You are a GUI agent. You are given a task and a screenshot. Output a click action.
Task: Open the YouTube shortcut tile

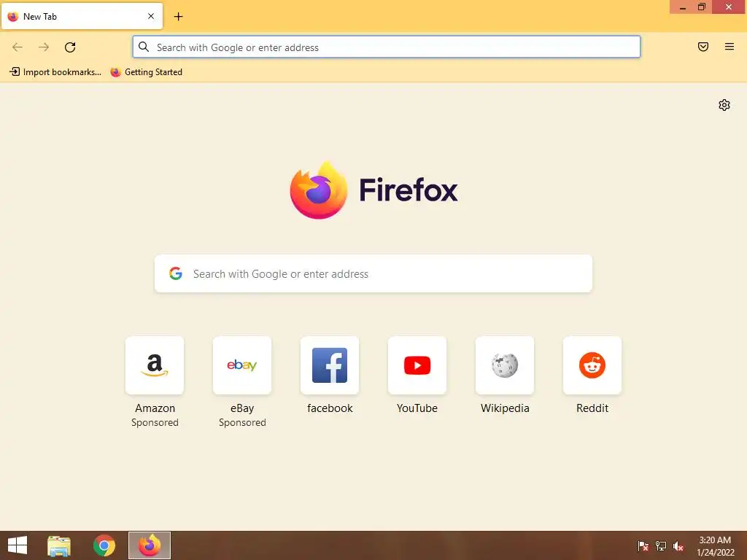[417, 365]
